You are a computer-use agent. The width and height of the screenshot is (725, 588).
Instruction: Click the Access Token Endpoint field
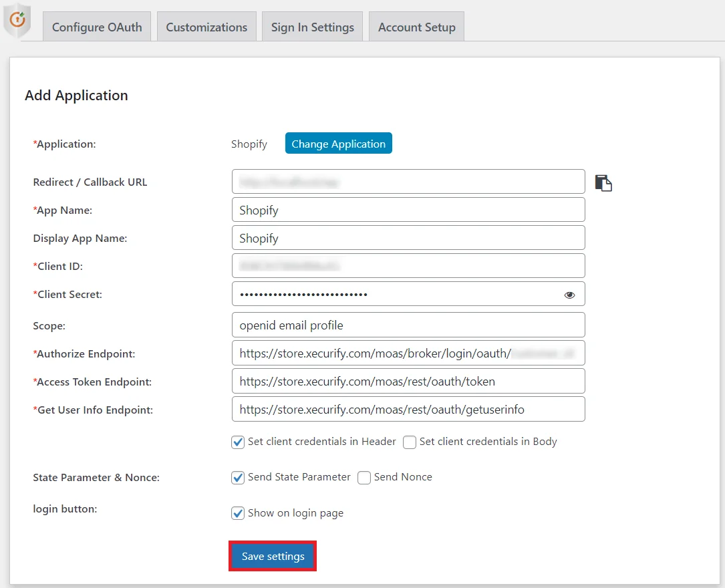[x=408, y=381]
